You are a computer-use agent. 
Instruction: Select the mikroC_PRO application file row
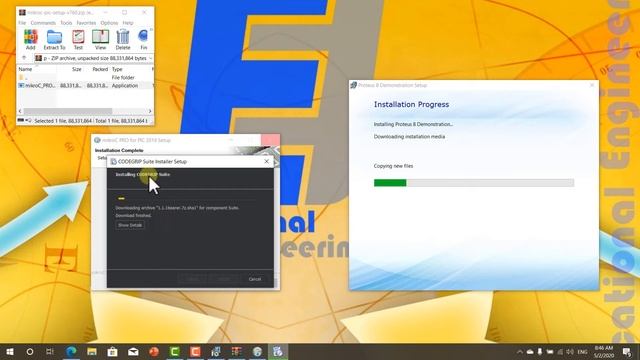pos(85,86)
